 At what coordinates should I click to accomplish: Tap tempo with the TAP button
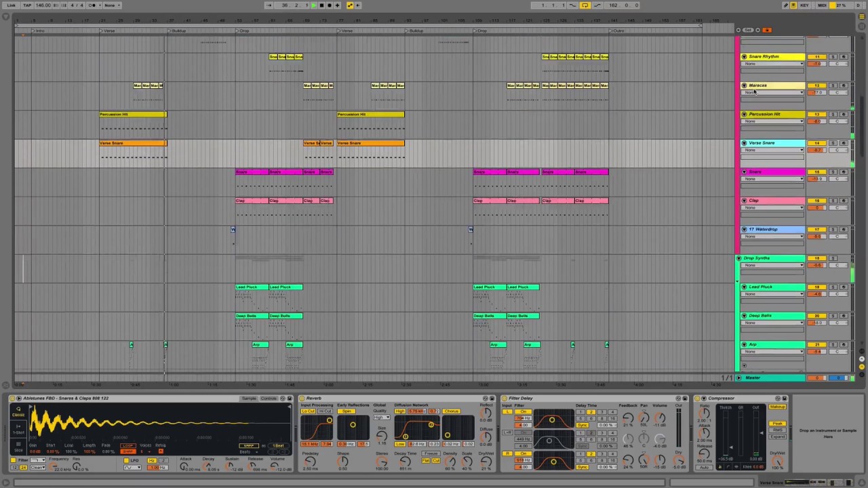[x=27, y=5]
